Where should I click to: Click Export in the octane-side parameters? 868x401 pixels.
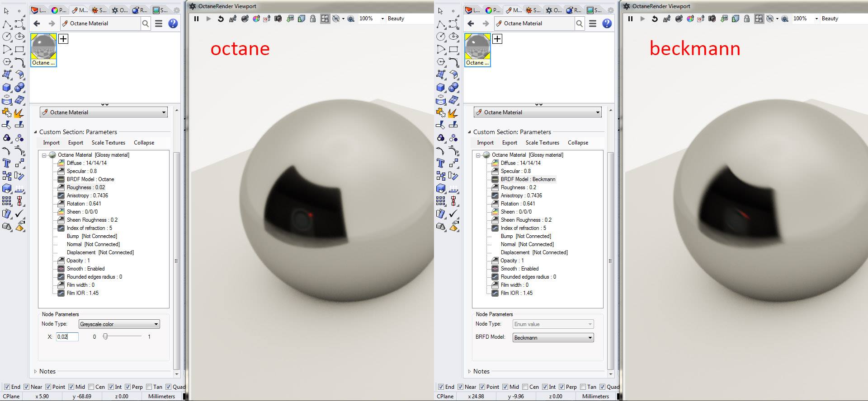[75, 143]
